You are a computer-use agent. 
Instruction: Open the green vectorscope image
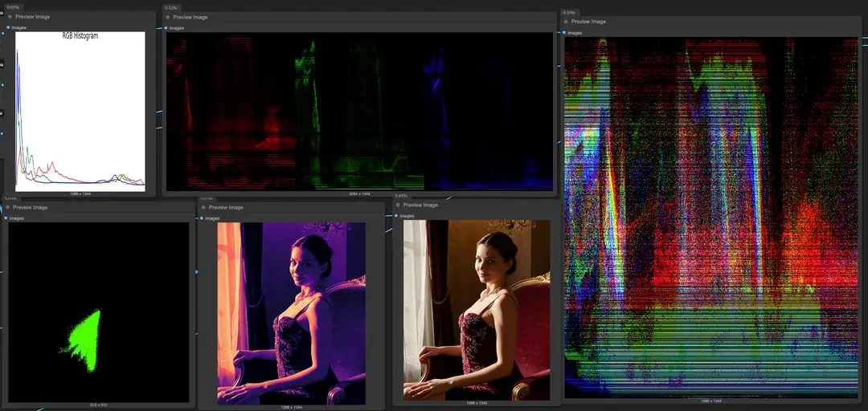coord(98,312)
